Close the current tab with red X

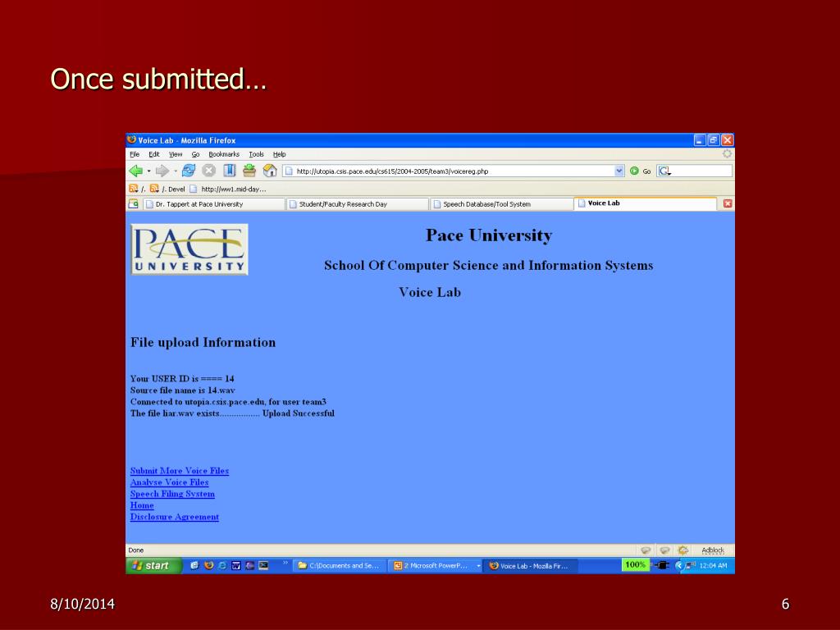[x=728, y=203]
